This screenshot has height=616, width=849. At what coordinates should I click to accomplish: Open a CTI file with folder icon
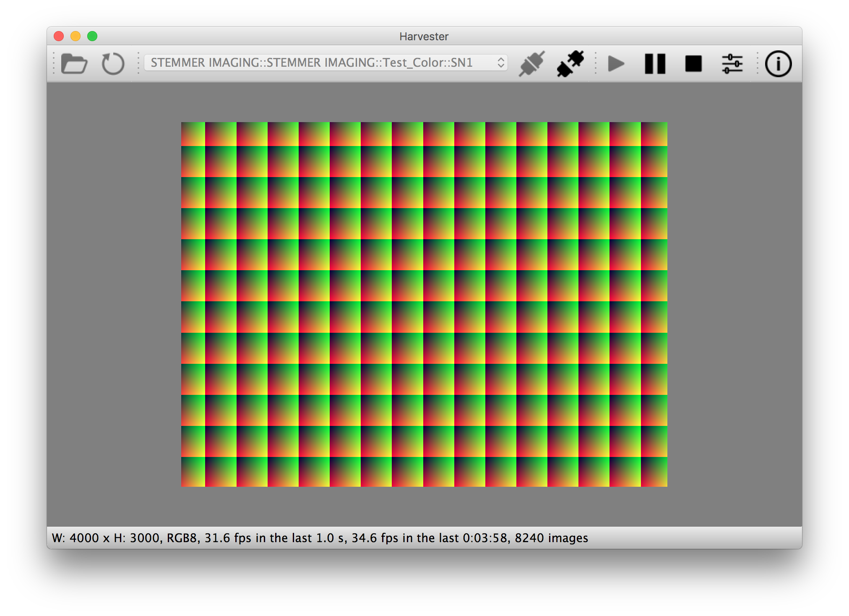(x=74, y=64)
